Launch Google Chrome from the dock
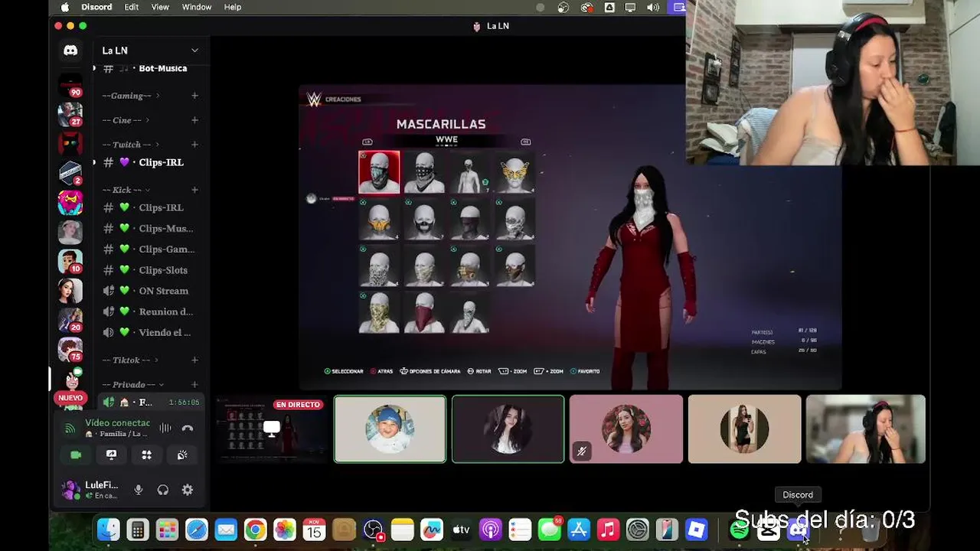Screen dimensions: 980x551 point(255,530)
